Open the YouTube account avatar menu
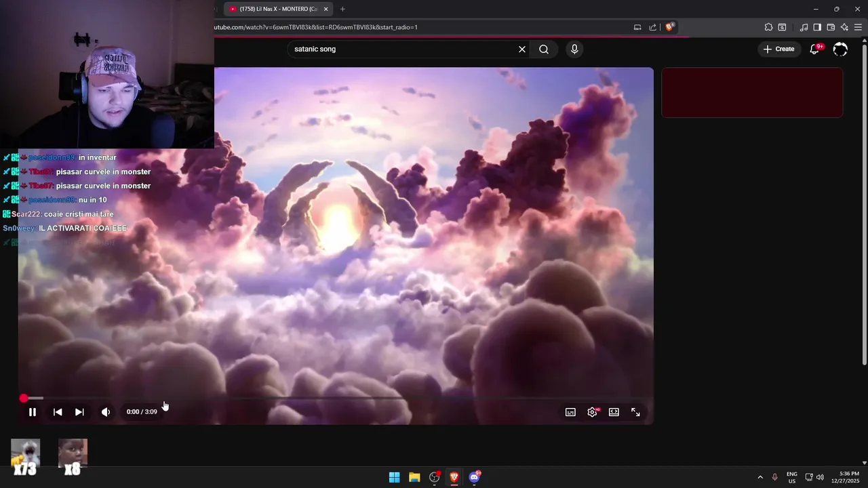The image size is (868, 488). click(840, 49)
